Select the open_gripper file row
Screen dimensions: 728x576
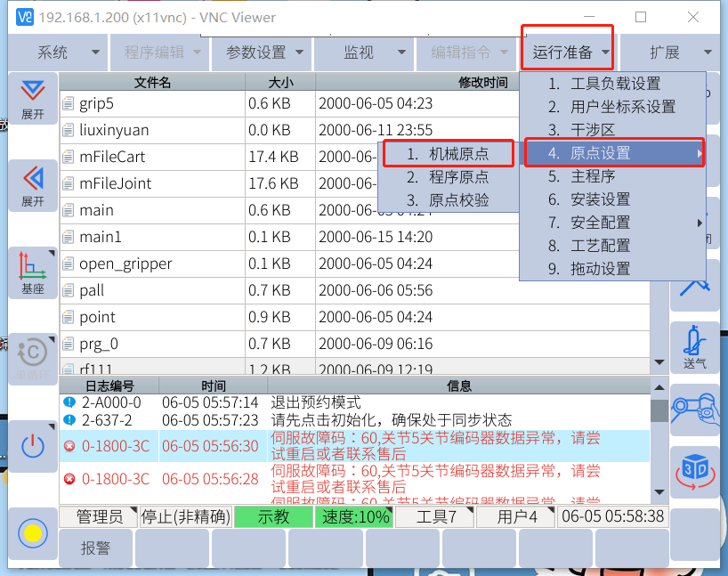(125, 264)
